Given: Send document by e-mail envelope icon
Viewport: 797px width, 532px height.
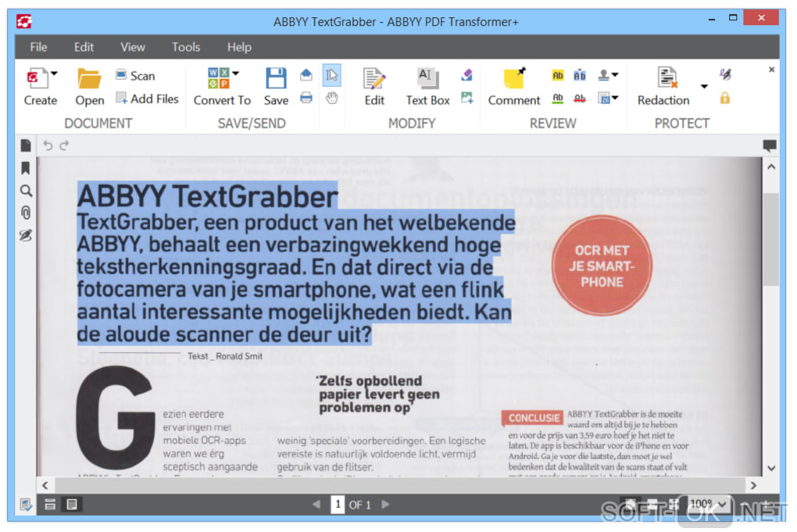Looking at the screenshot, I should tap(306, 75).
